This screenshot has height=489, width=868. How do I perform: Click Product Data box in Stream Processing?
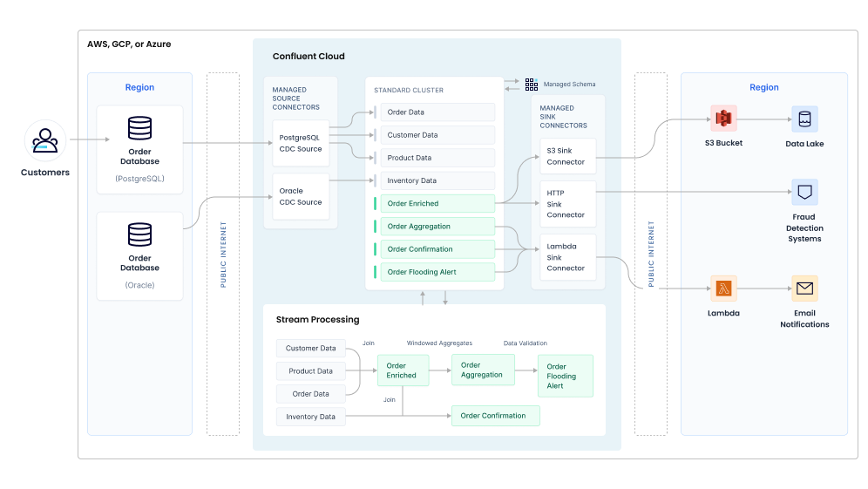310,371
